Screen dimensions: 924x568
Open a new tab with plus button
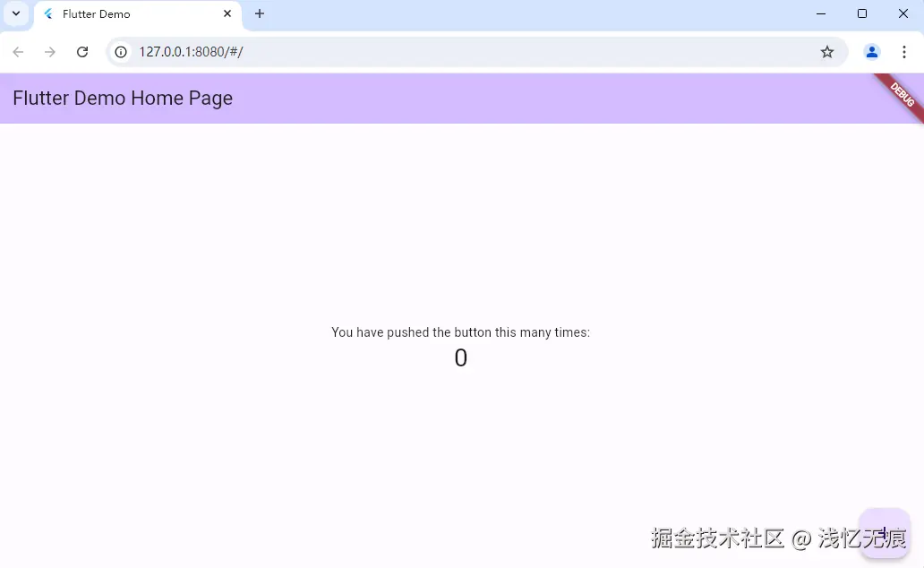(260, 13)
